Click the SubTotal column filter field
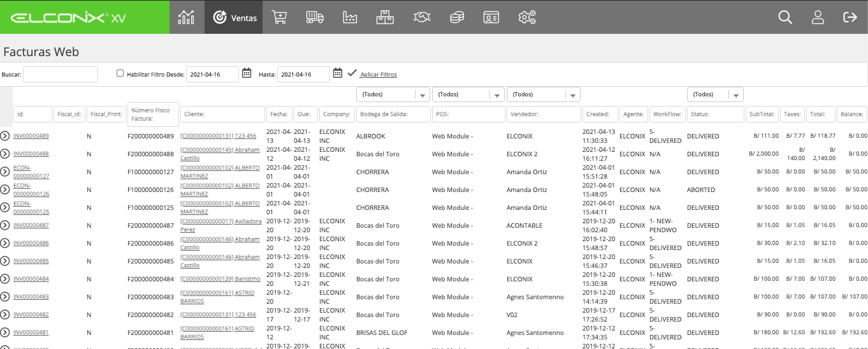This screenshot has height=349, width=868. click(x=762, y=114)
